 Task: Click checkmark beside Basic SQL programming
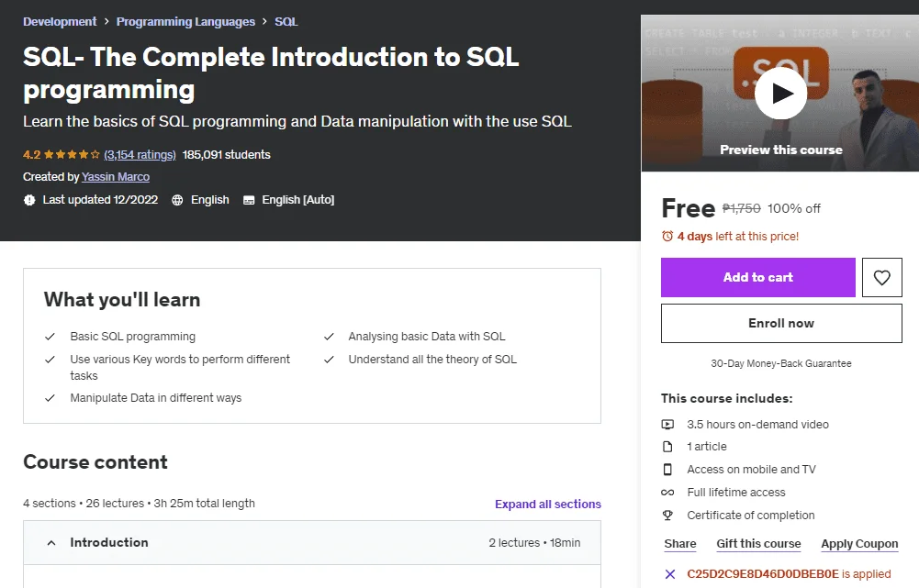(50, 336)
